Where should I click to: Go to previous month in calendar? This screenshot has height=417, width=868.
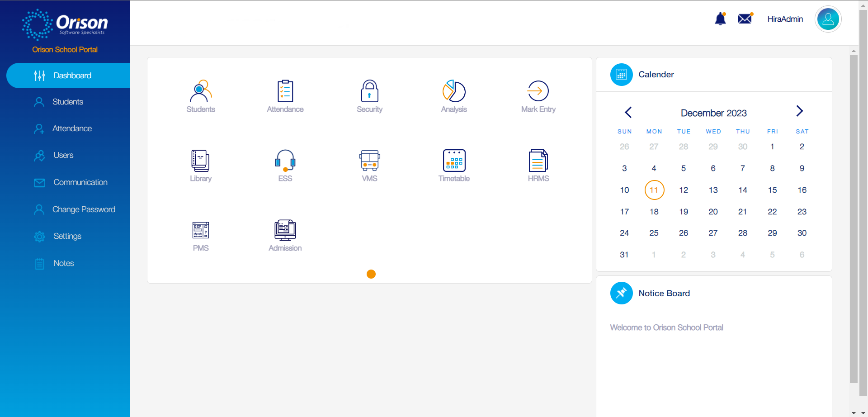click(x=628, y=112)
